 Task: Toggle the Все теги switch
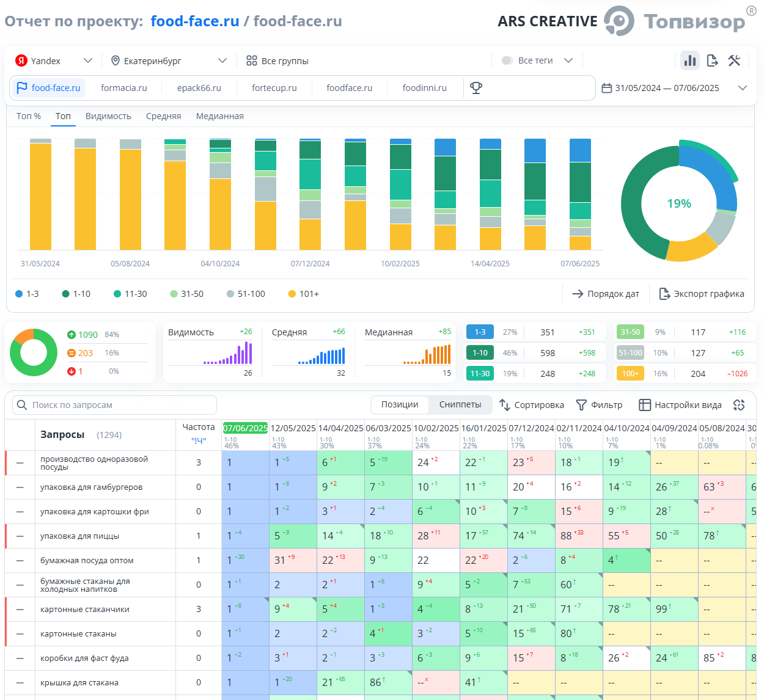tap(507, 60)
